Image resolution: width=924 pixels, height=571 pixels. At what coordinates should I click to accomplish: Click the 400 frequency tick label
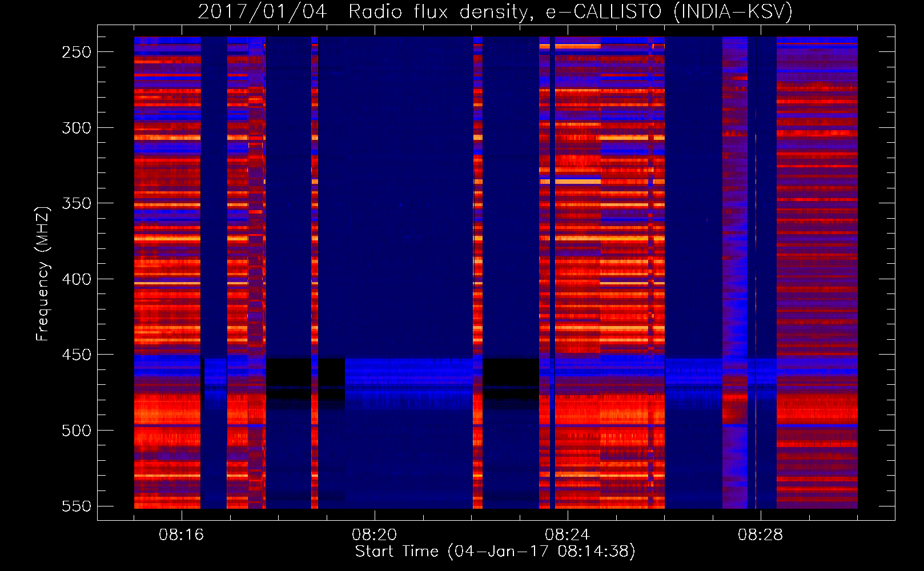77,279
